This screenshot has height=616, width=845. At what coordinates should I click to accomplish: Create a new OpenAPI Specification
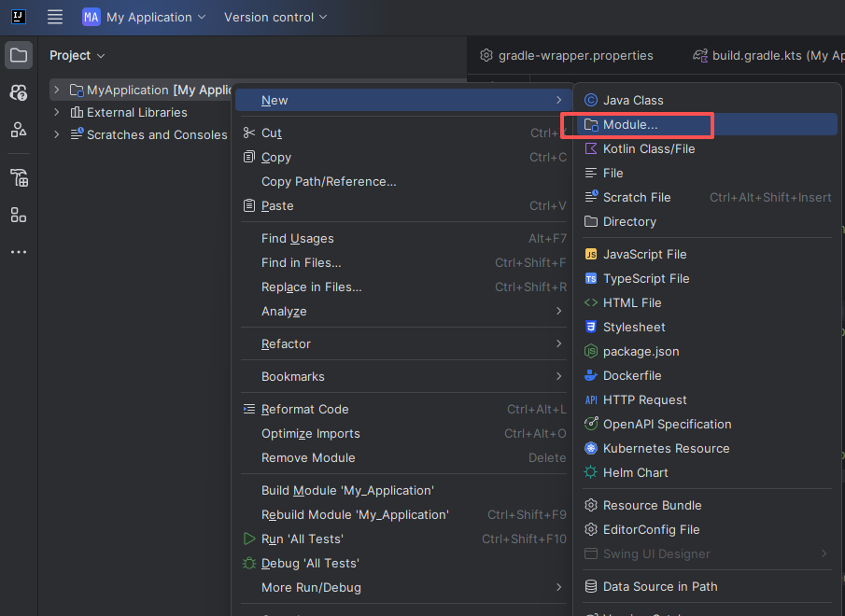click(707, 424)
